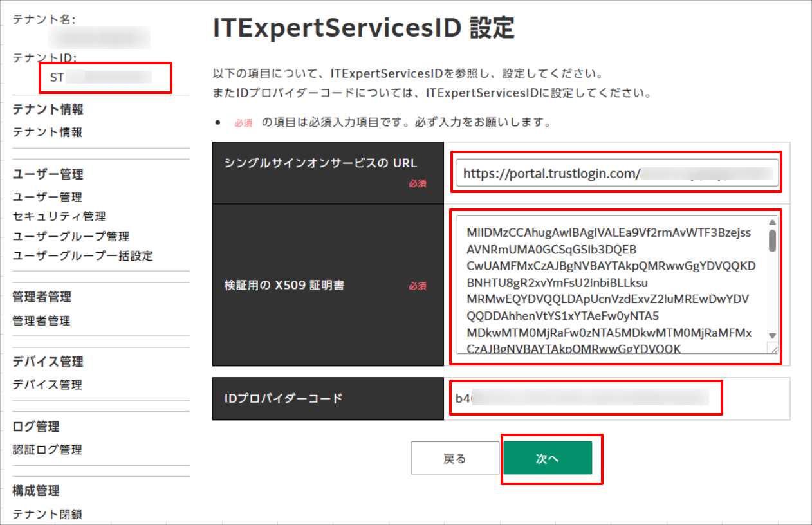Click the certificate textarea scroll up arrow
This screenshot has width=812, height=525.
tap(773, 223)
